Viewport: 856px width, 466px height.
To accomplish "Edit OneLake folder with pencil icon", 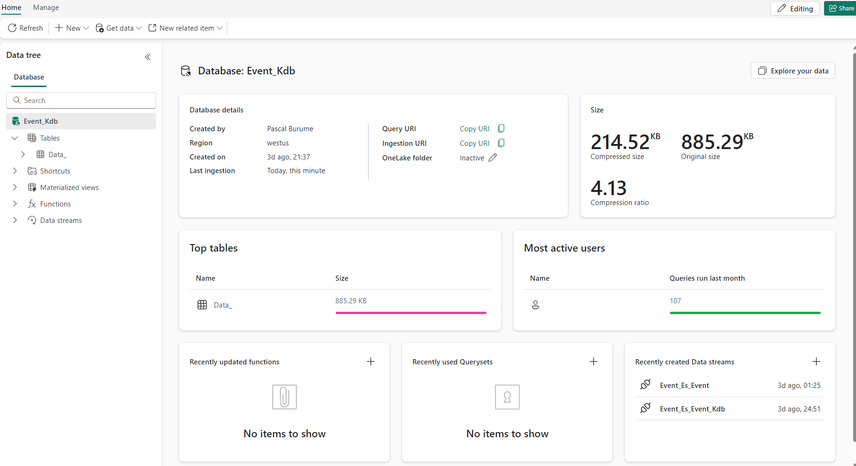I will (x=492, y=158).
